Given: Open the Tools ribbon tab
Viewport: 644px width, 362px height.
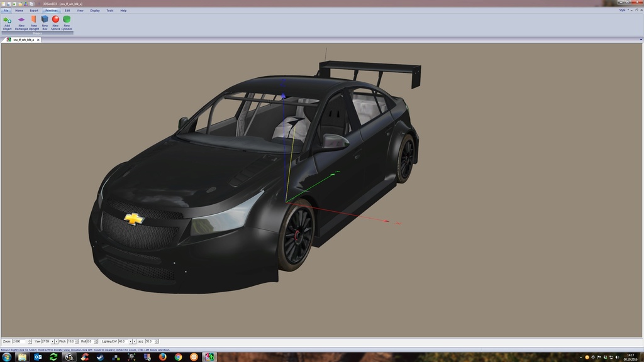Looking at the screenshot, I should point(109,11).
